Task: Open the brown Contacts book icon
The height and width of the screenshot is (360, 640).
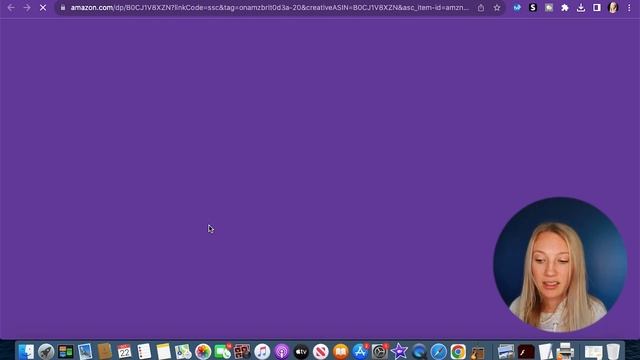Action: pos(104,351)
